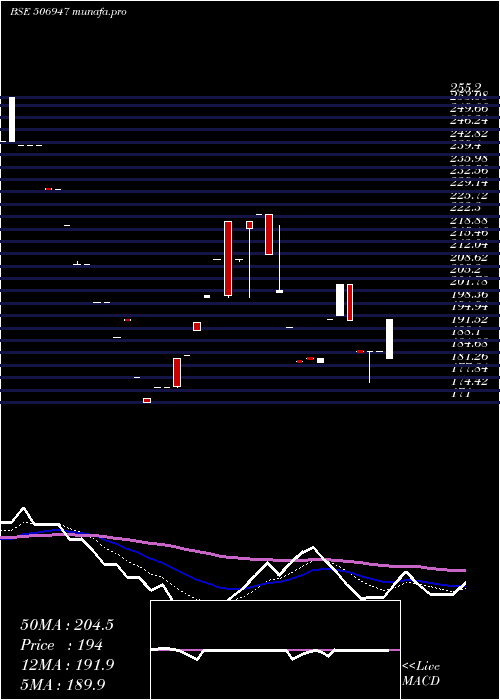Select the Price : 194 readout
The image size is (500, 700).
pos(62,645)
